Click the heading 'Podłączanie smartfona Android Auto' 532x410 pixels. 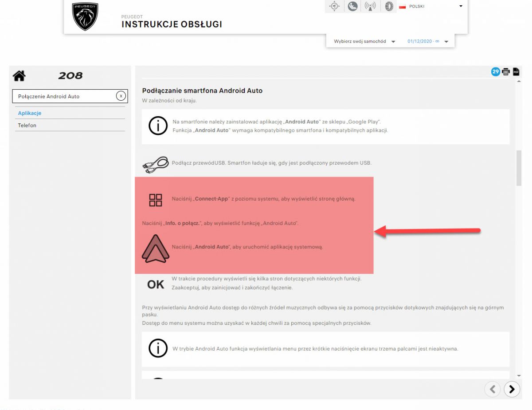coord(202,91)
